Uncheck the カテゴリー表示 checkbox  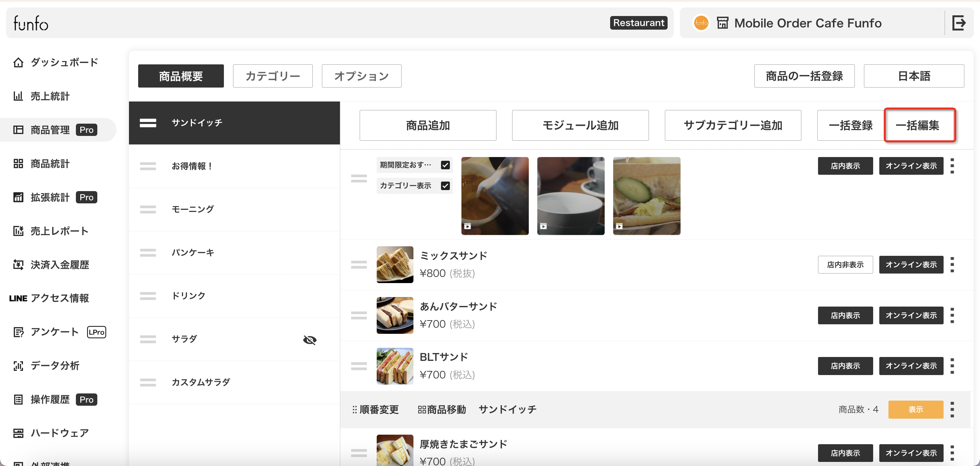pyautogui.click(x=445, y=186)
